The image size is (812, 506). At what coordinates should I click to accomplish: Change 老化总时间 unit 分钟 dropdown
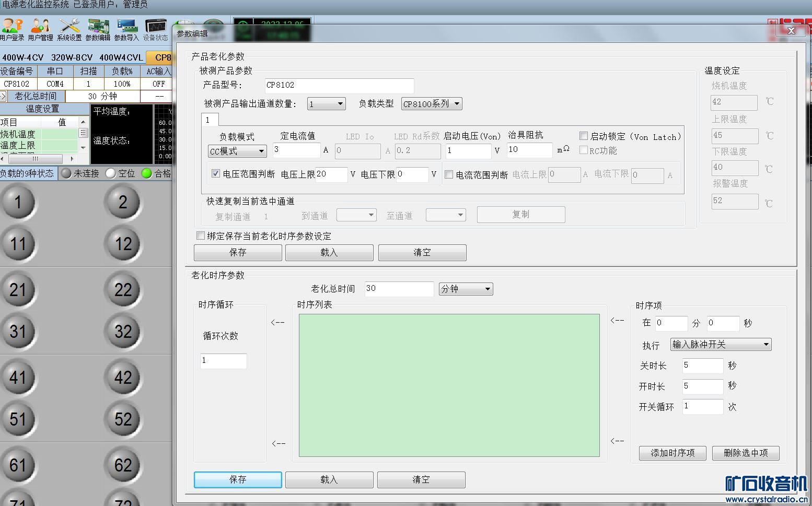(x=466, y=289)
